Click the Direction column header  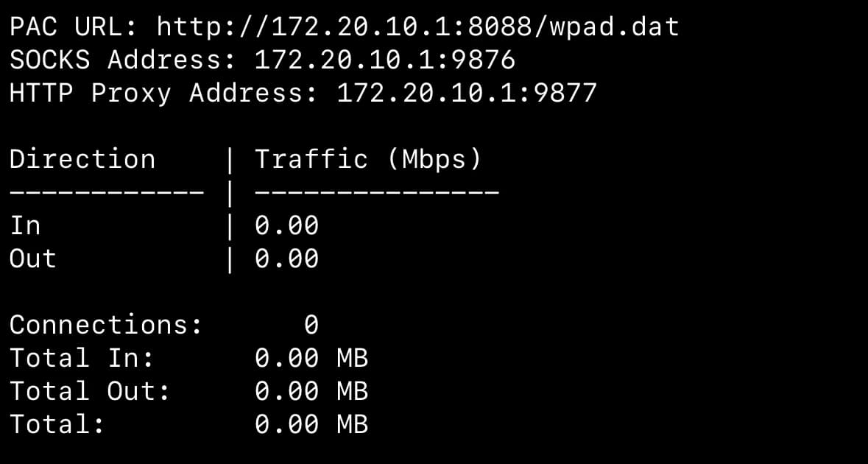point(82,159)
